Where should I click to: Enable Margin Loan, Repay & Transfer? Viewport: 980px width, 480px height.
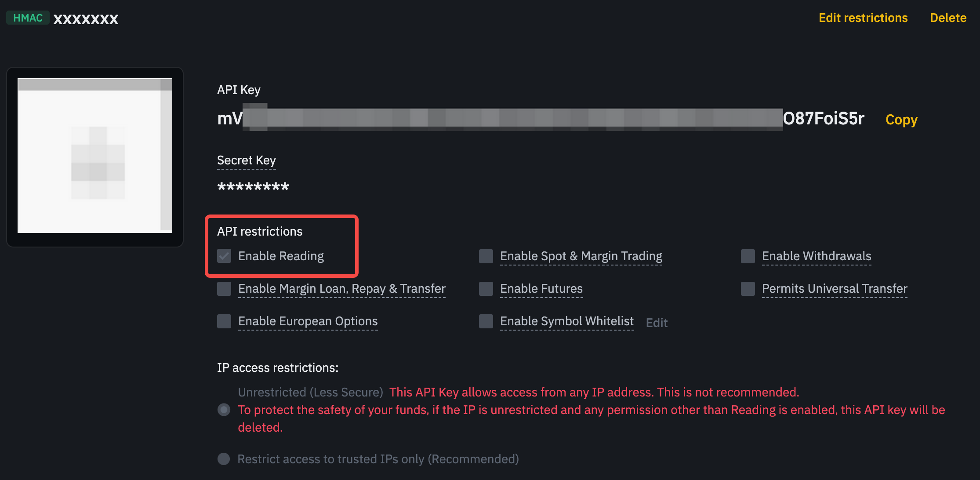224,288
